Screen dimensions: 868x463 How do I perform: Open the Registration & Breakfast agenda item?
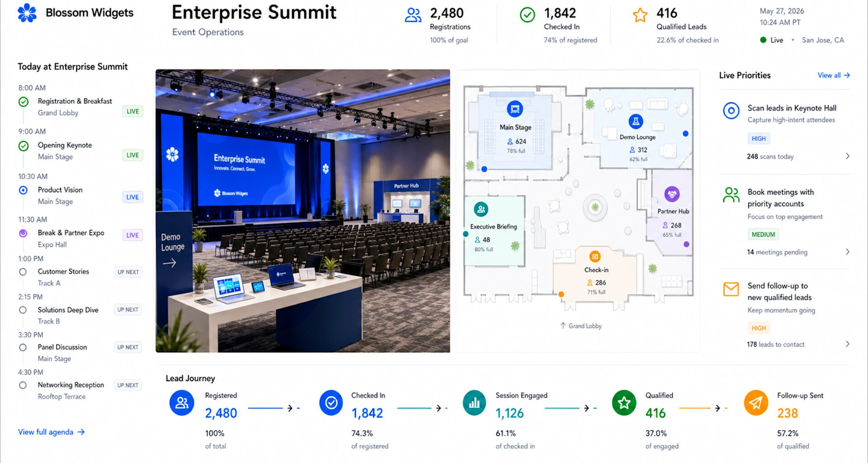80,107
